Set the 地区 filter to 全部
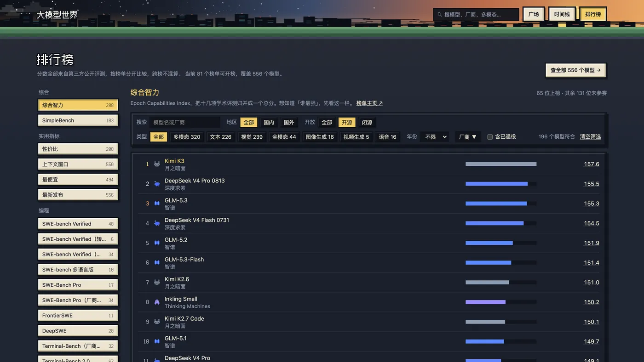 249,123
